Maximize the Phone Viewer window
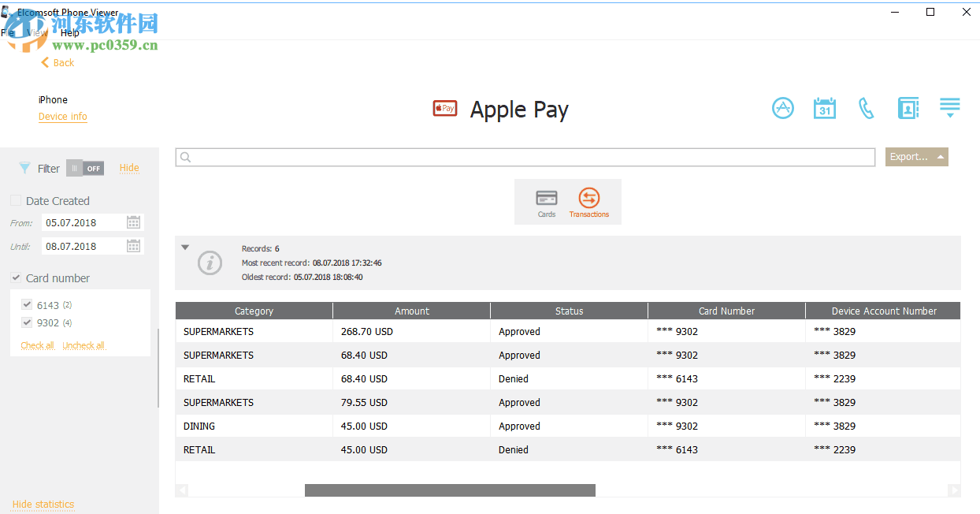Image resolution: width=980 pixels, height=514 pixels. coord(930,12)
